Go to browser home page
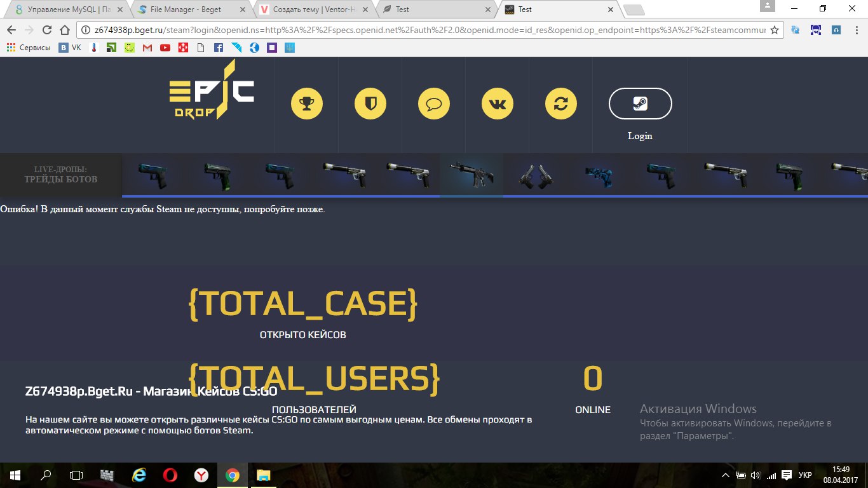Screen dimensions: 868x488 [x=64, y=30]
